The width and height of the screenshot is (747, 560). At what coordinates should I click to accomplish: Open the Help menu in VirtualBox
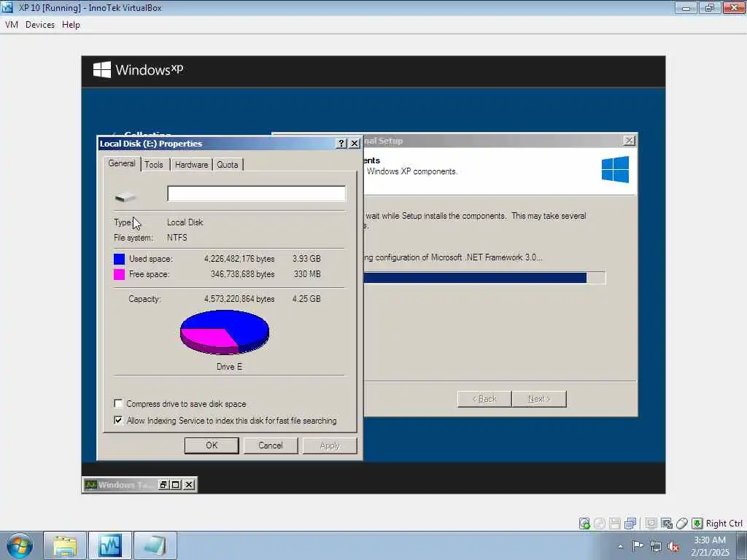(x=71, y=25)
